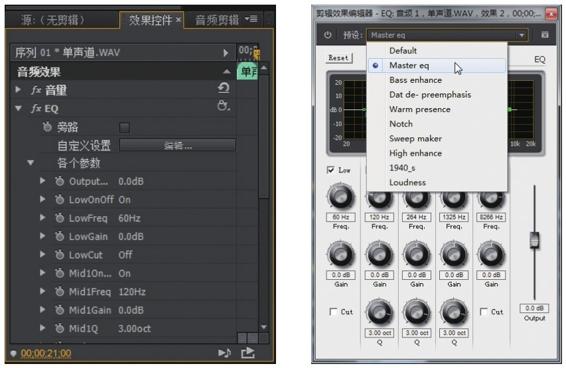The image size is (566, 368).
Task: Click the 编辑... custom setup button
Action: click(x=178, y=145)
